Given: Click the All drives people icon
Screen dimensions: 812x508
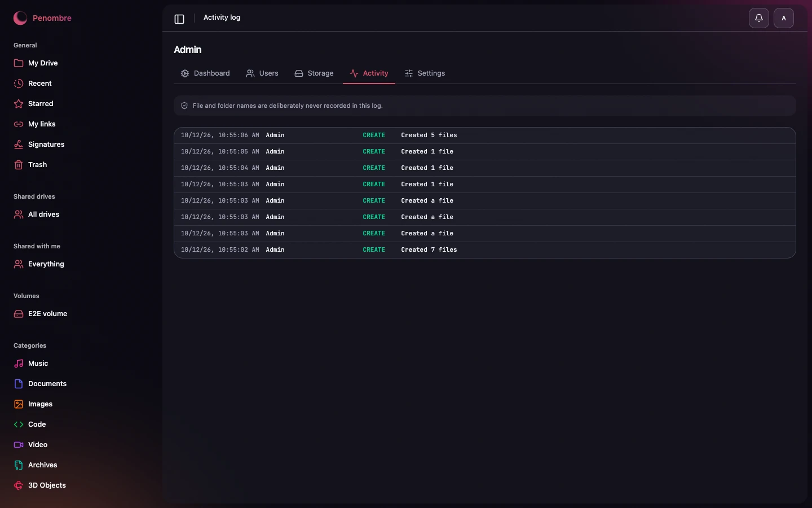Looking at the screenshot, I should 19,214.
